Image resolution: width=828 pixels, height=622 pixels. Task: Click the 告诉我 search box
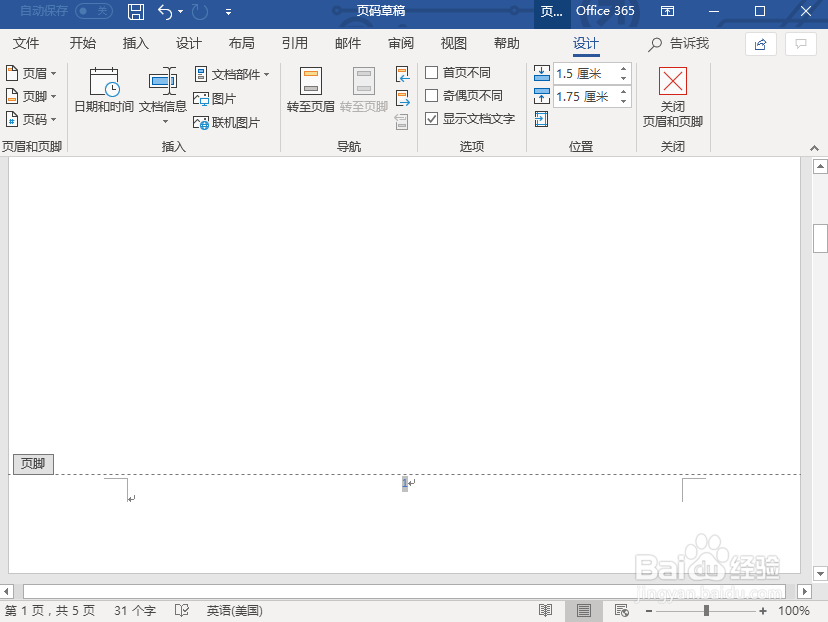679,44
